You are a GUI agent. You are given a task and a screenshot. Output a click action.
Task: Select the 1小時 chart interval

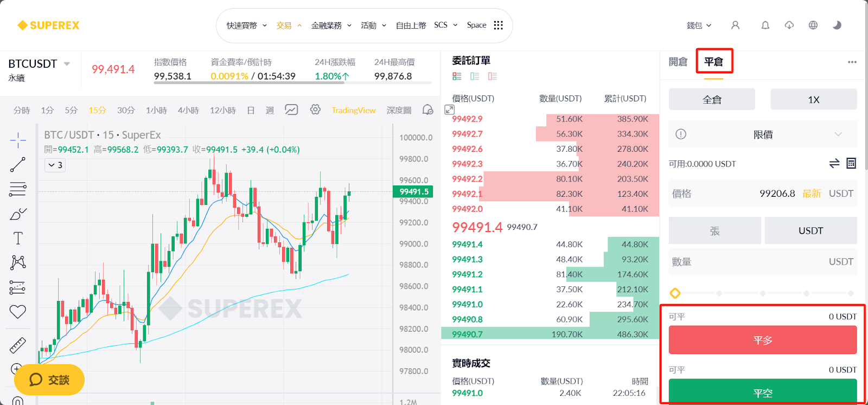click(156, 110)
